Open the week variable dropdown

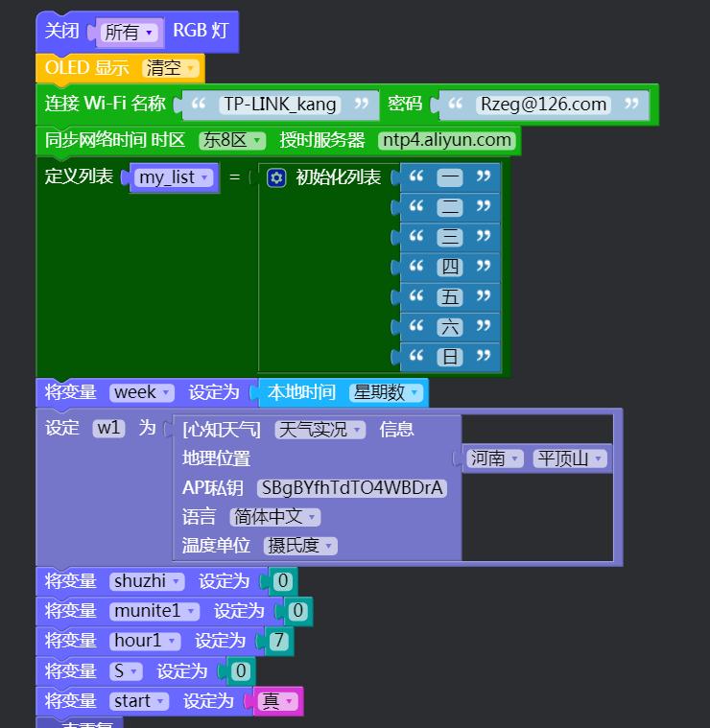[142, 393]
